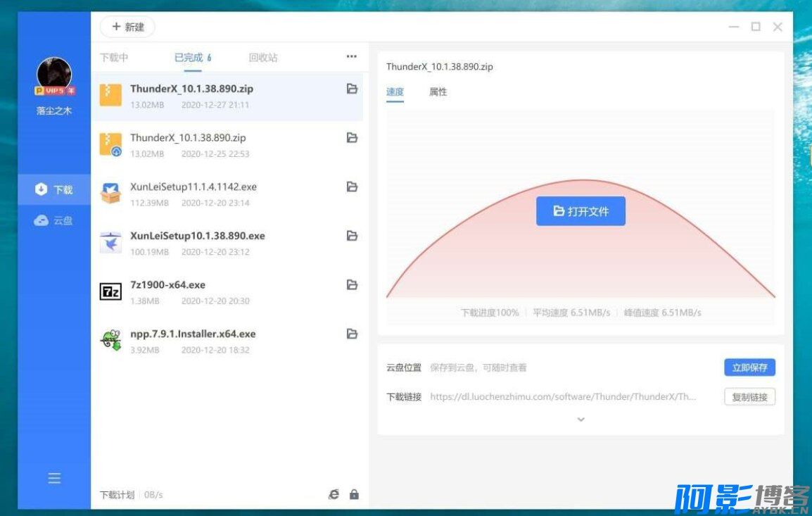Click 立即保存 save to cloud button
The height and width of the screenshot is (516, 812).
click(749, 367)
